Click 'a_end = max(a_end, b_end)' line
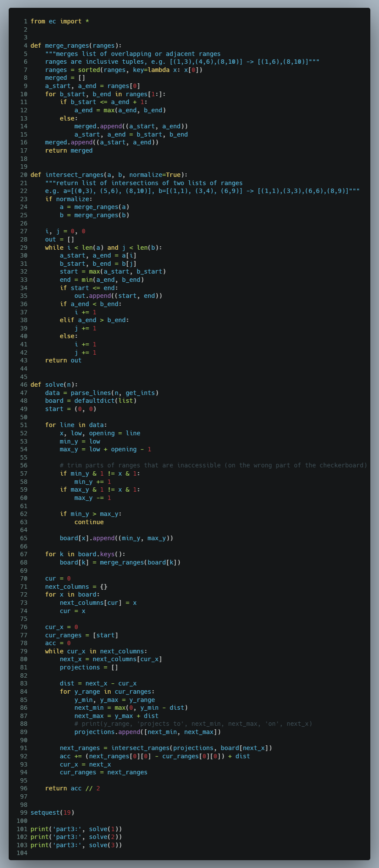Screen dimensions: 379x868 coord(120,110)
